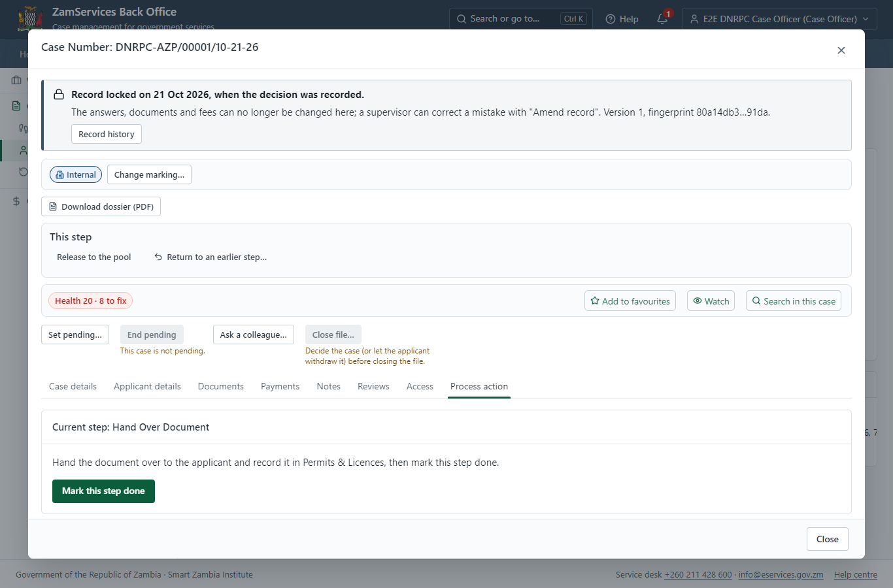Focus the Search or go to field
This screenshot has width=893, height=588.
521,19
